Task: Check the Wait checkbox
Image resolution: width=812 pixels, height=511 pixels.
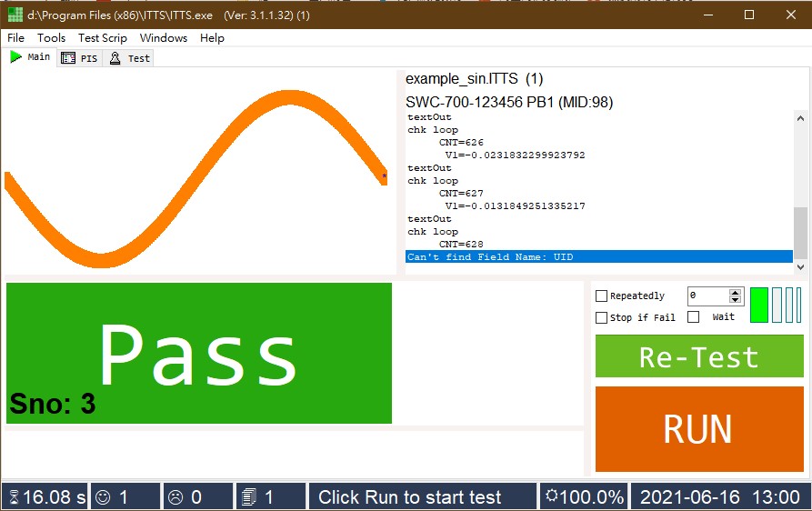Action: 694,316
